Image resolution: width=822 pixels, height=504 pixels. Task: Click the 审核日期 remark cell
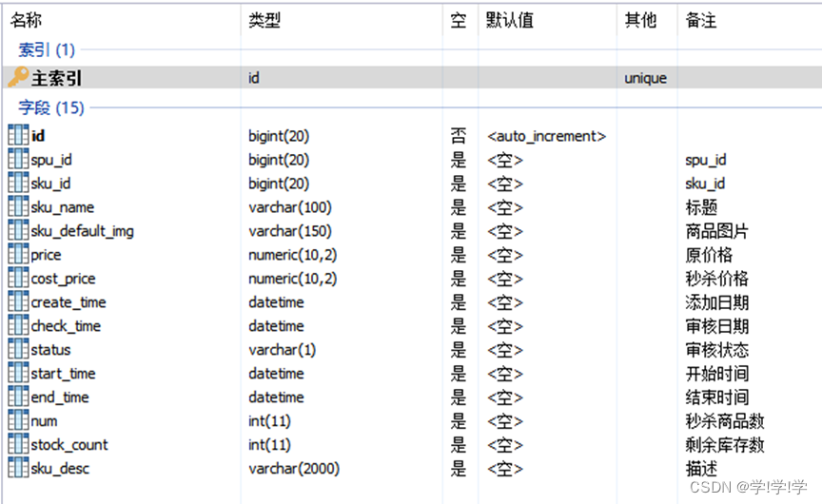click(716, 326)
